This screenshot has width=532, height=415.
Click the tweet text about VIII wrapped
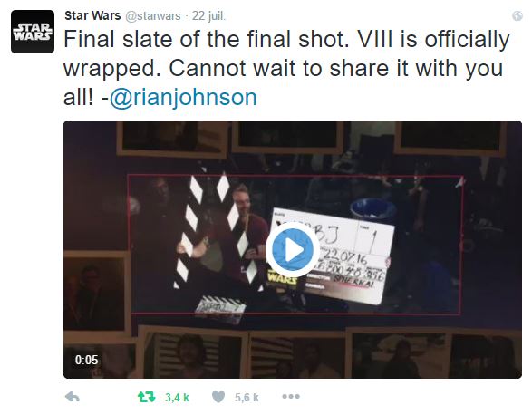tap(286, 68)
